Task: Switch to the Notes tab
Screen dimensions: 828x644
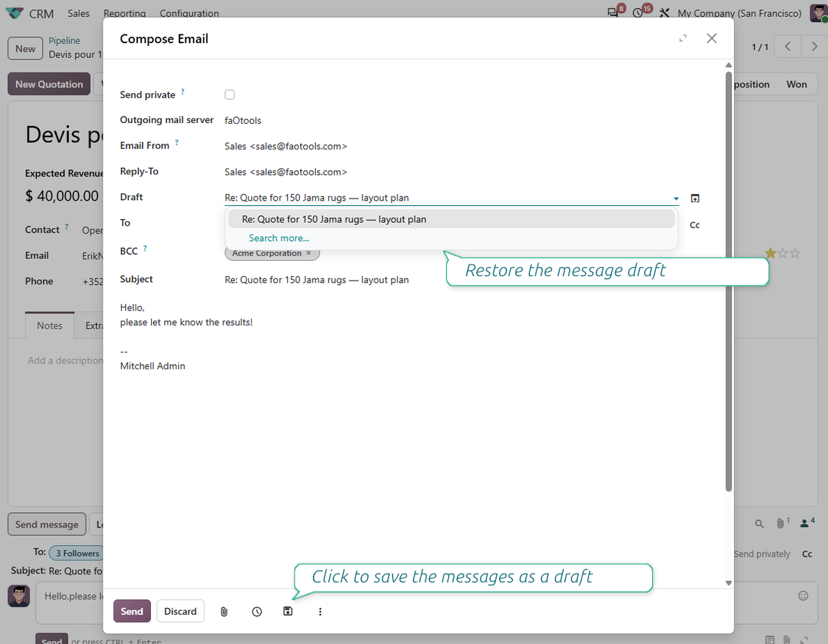Action: pyautogui.click(x=50, y=326)
